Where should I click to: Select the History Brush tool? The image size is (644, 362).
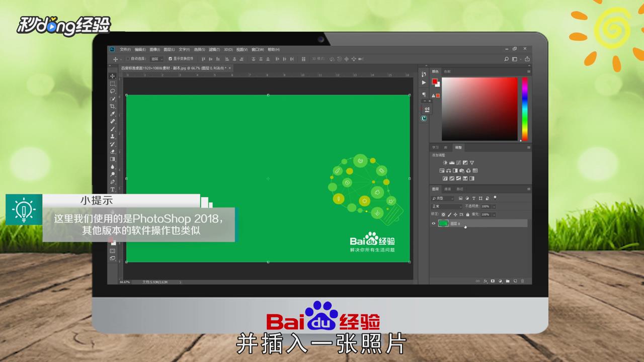coord(113,144)
